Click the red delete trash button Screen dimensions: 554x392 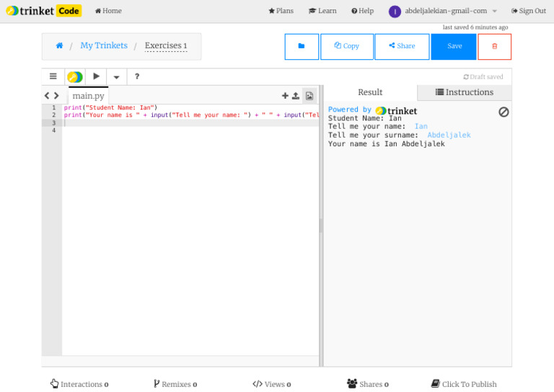[494, 47]
